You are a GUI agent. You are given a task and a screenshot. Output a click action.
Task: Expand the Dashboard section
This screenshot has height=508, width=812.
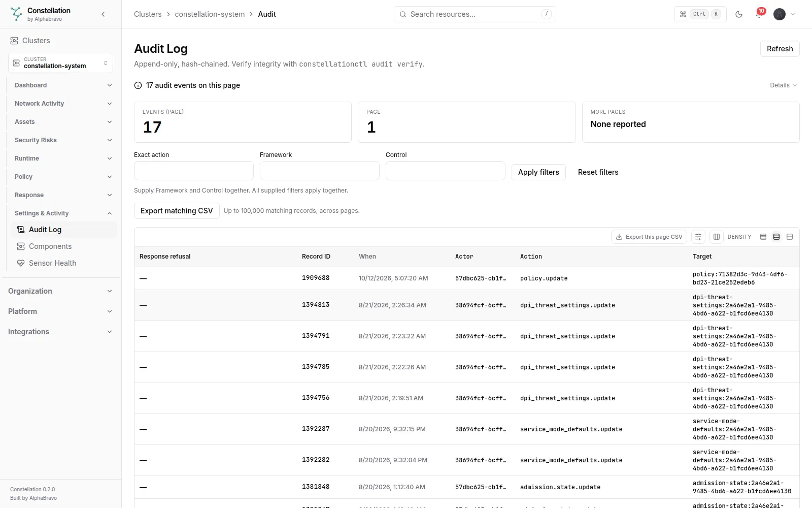pos(63,85)
